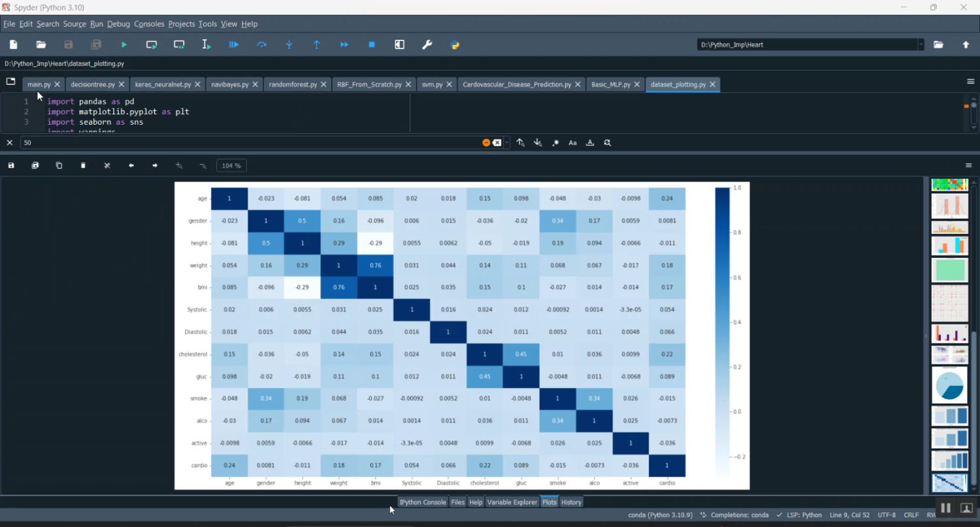Toggle case-sensitive search

(x=573, y=142)
